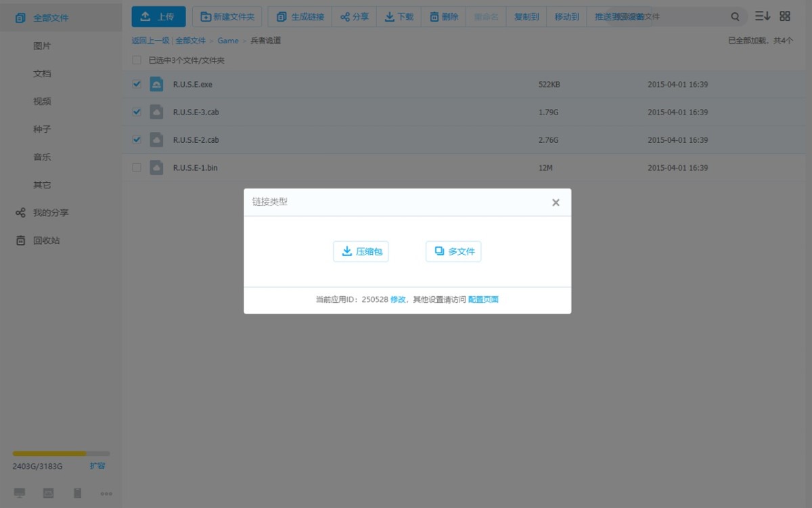812x508 pixels.
Task: Choose the compressed package (压缩包) button
Action: (x=361, y=251)
